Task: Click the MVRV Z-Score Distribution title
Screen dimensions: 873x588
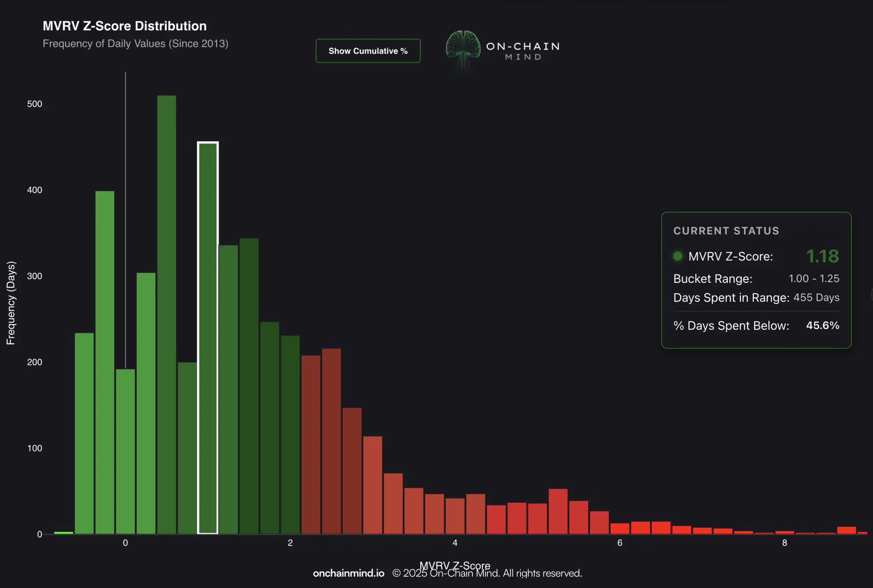Action: point(124,26)
